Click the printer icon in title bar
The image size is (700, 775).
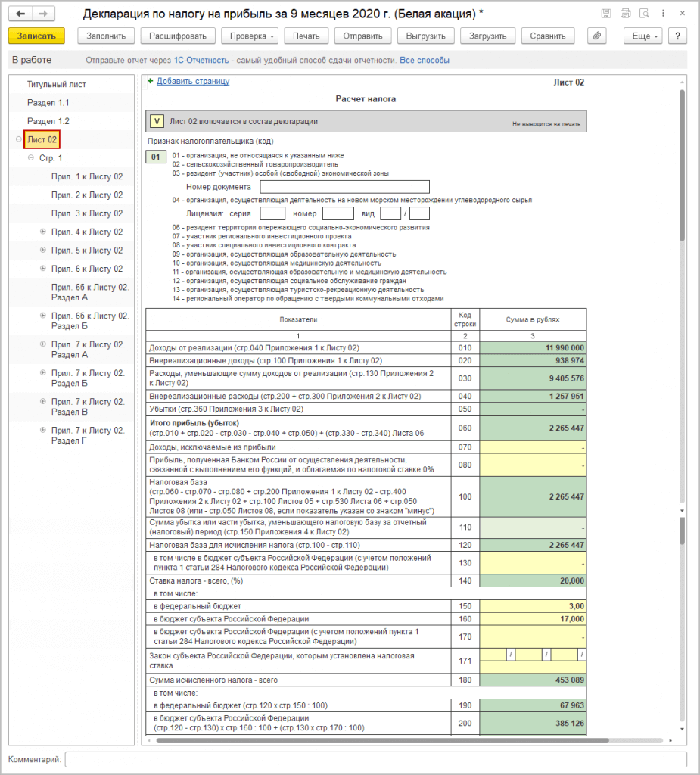pos(625,14)
